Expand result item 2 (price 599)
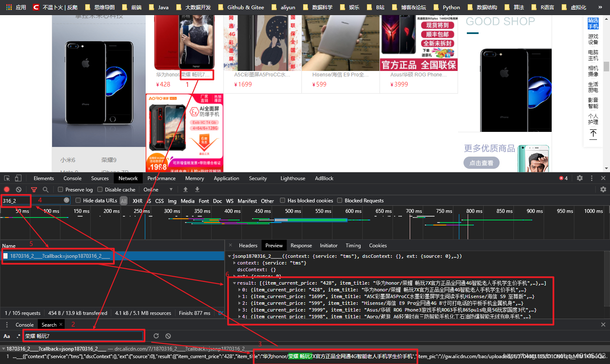This screenshot has width=610, height=364. click(x=239, y=303)
